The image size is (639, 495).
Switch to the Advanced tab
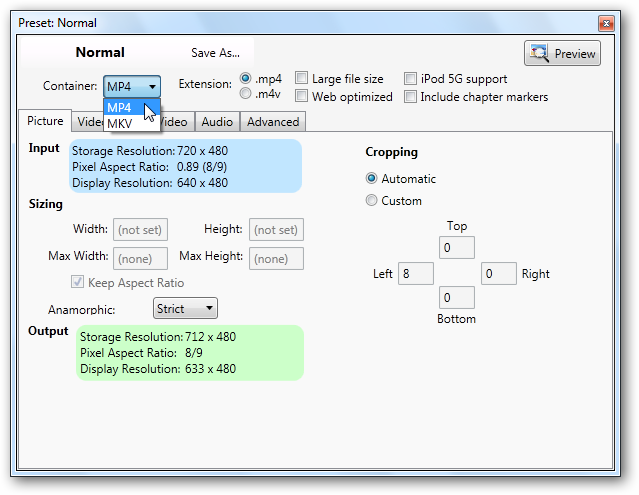273,122
